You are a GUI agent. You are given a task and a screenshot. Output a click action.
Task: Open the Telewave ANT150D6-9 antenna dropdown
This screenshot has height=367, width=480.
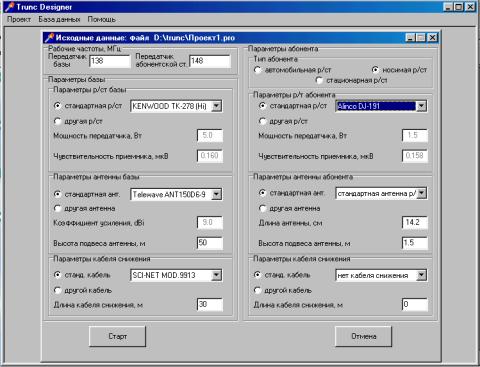[x=216, y=194]
